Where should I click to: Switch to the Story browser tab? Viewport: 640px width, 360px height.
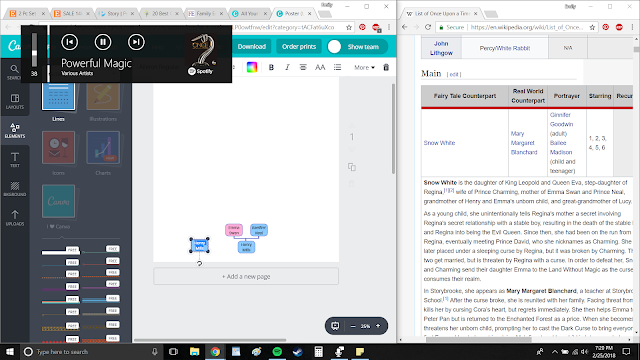[x=116, y=13]
